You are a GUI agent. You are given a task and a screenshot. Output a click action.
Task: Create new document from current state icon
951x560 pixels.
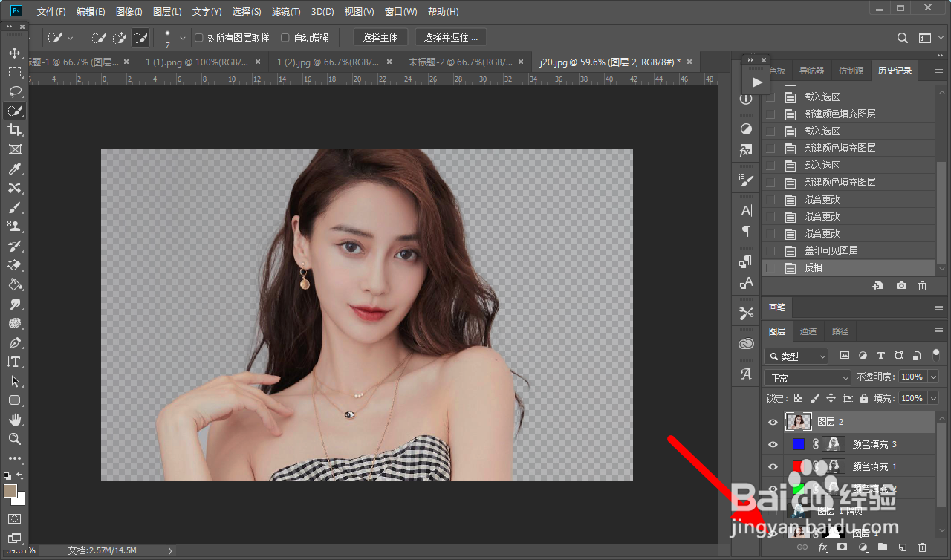(x=877, y=286)
